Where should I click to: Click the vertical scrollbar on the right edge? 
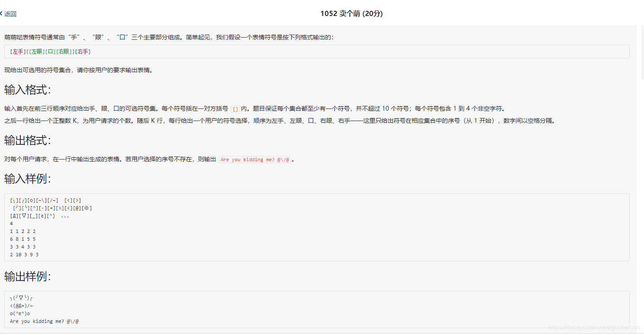(x=642, y=52)
